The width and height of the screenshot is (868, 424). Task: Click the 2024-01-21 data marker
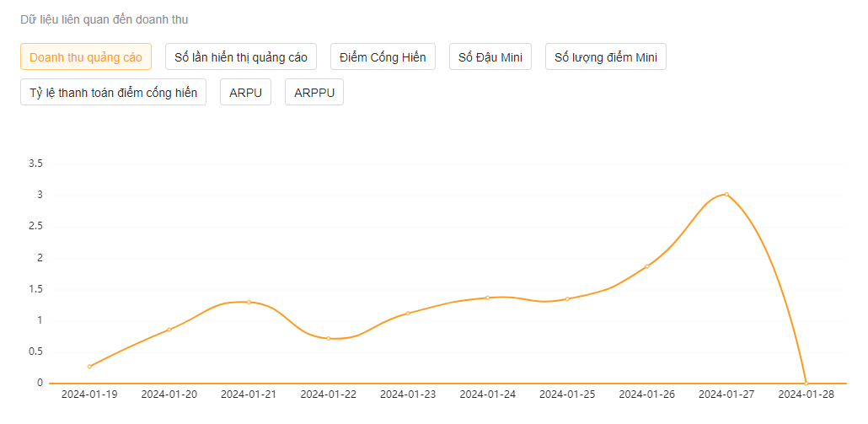(x=249, y=302)
